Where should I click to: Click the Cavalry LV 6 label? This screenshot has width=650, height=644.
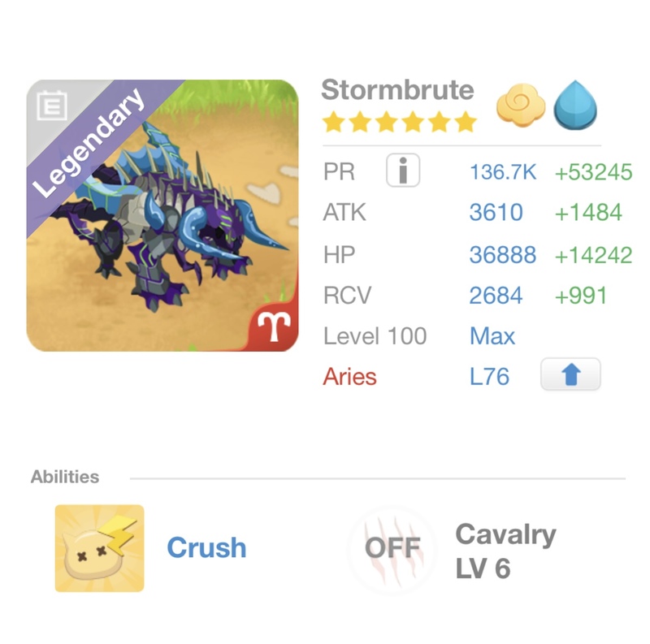[x=505, y=551]
